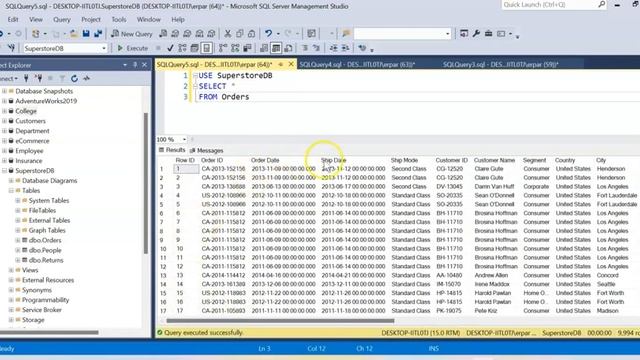The width and height of the screenshot is (640, 360).
Task: Switch to the SQLQuery3.sql tab
Action: click(x=500, y=64)
